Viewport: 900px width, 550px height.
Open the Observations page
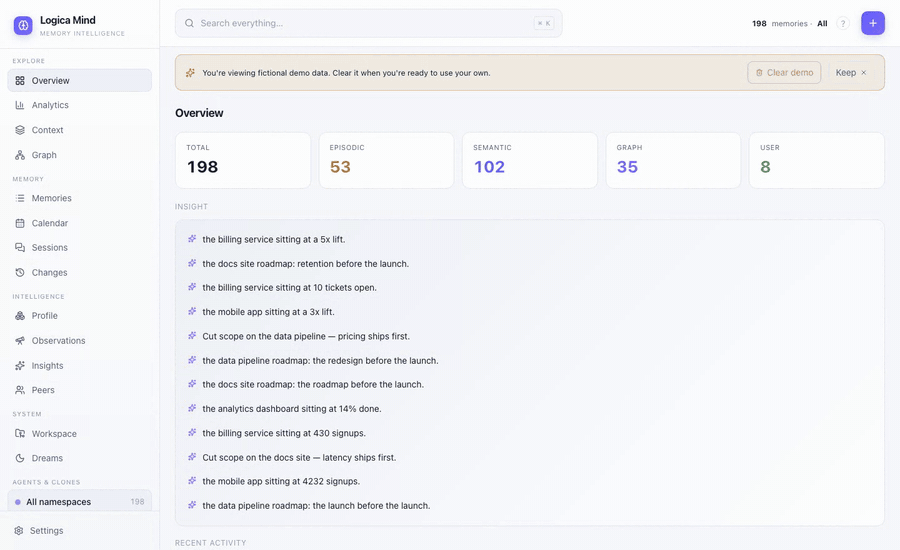(x=80, y=340)
